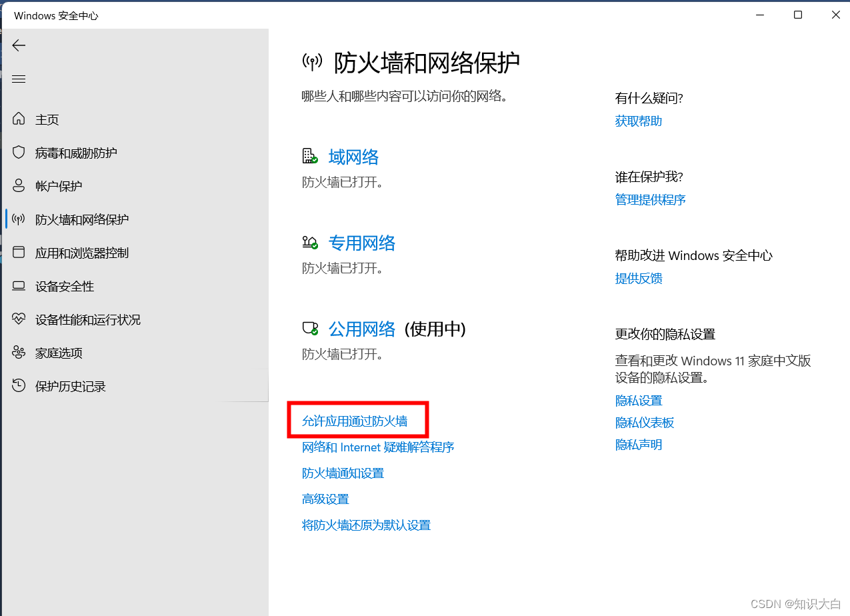Image resolution: width=850 pixels, height=616 pixels.
Task: Go to 病毒和威胁防护 section
Action: (x=76, y=153)
